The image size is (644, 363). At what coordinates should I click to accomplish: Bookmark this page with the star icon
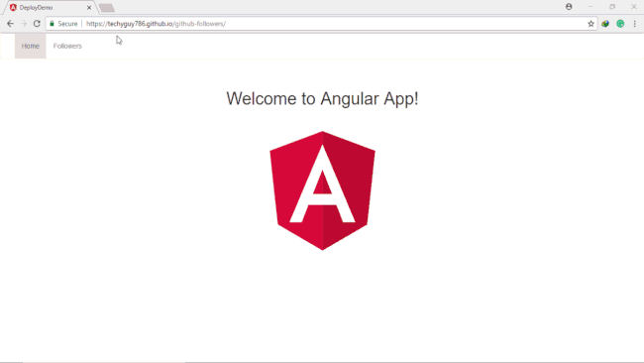pyautogui.click(x=590, y=24)
